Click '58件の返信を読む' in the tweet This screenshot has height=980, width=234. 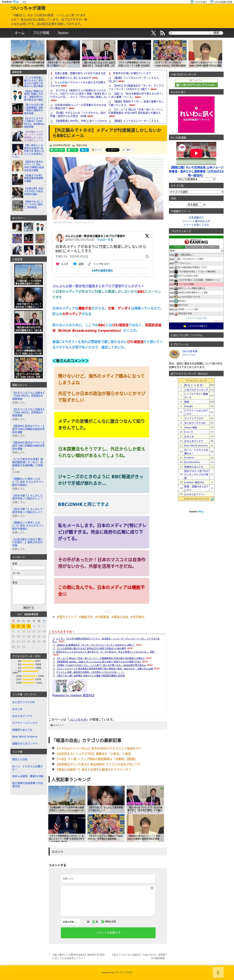[x=102, y=271]
